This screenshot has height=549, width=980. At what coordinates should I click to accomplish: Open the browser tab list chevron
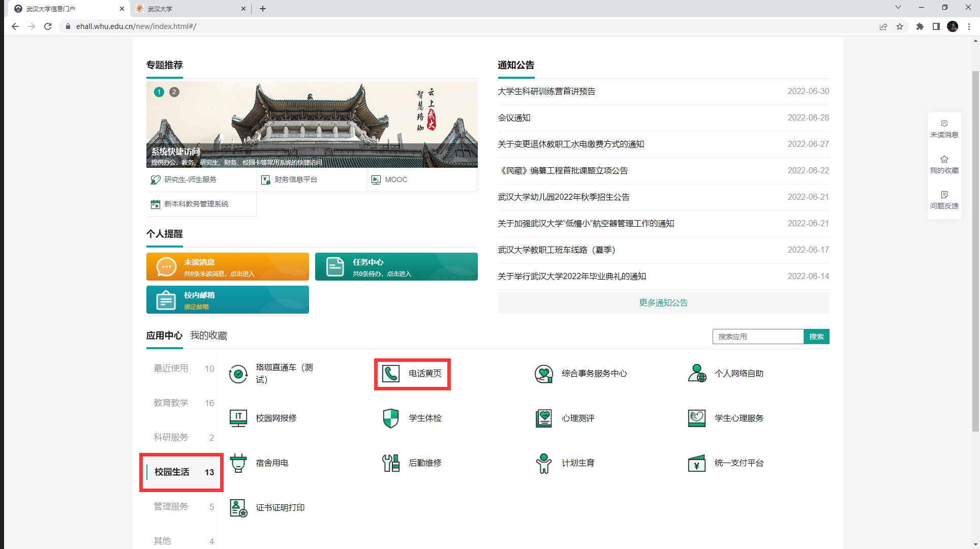pos(898,8)
